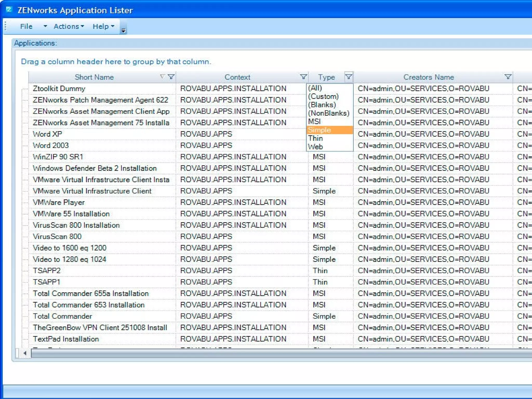Viewport: 532px width, 399px height.
Task: Expand the Help menu dropdown
Action: pos(103,26)
